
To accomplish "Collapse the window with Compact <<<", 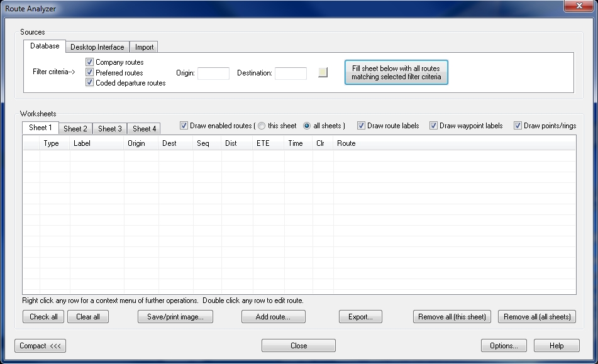I will pos(40,346).
